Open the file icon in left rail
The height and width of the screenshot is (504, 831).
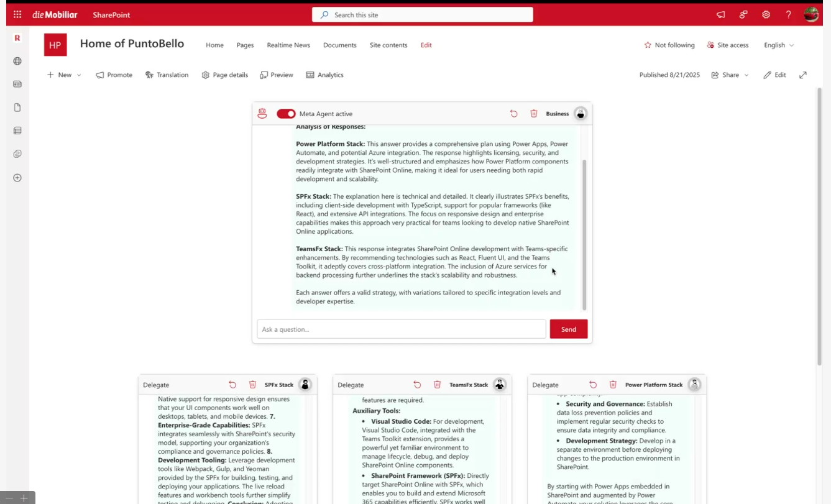tap(17, 108)
